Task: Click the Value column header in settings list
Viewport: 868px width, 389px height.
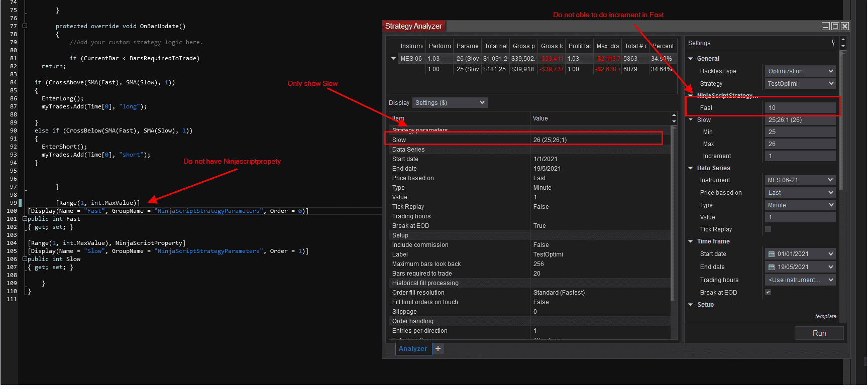Action: 600,118
